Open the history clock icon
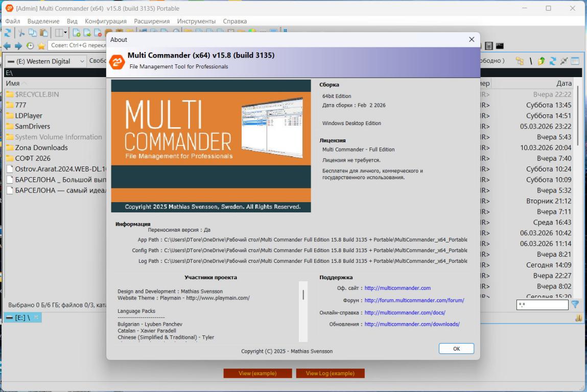587x392 pixels. tap(30, 46)
